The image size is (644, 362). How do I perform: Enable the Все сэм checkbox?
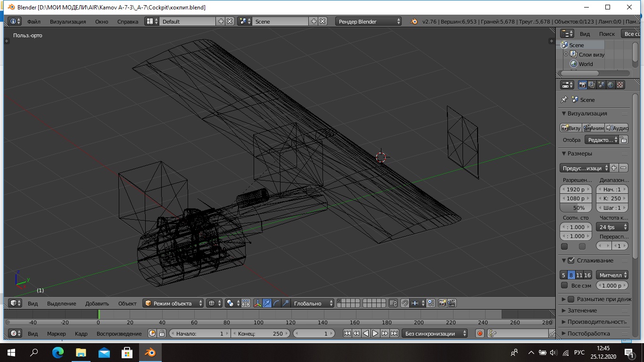[x=564, y=285]
